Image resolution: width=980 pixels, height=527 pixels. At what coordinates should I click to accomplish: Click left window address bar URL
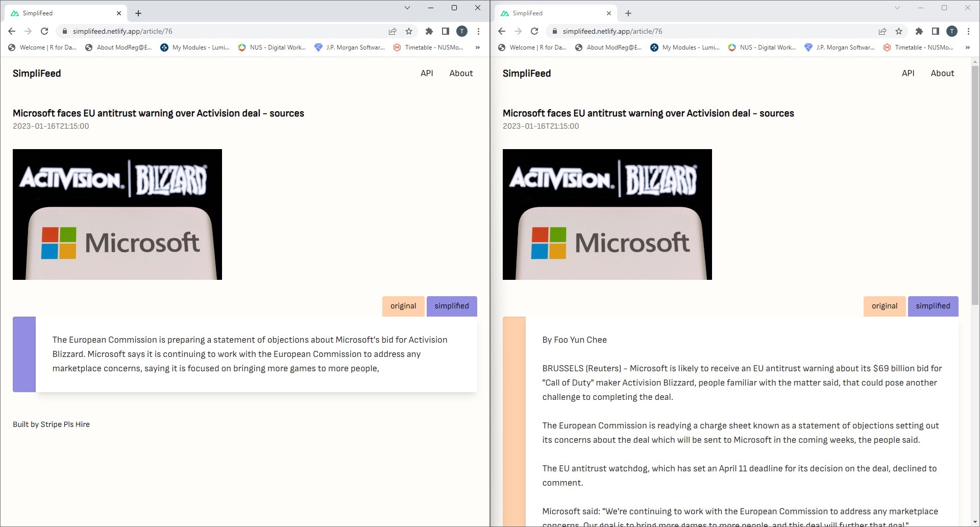coord(122,31)
